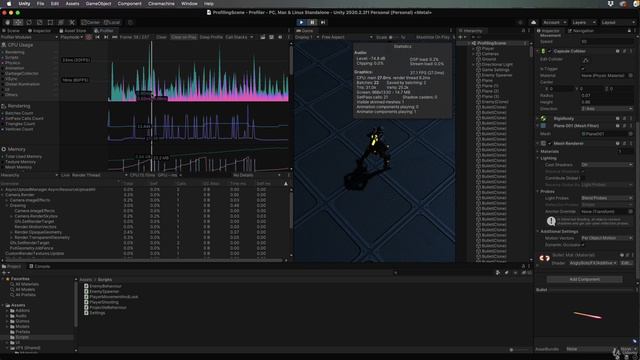Save profiler data icon
This screenshot has width=640, height=360.
coord(271,37)
